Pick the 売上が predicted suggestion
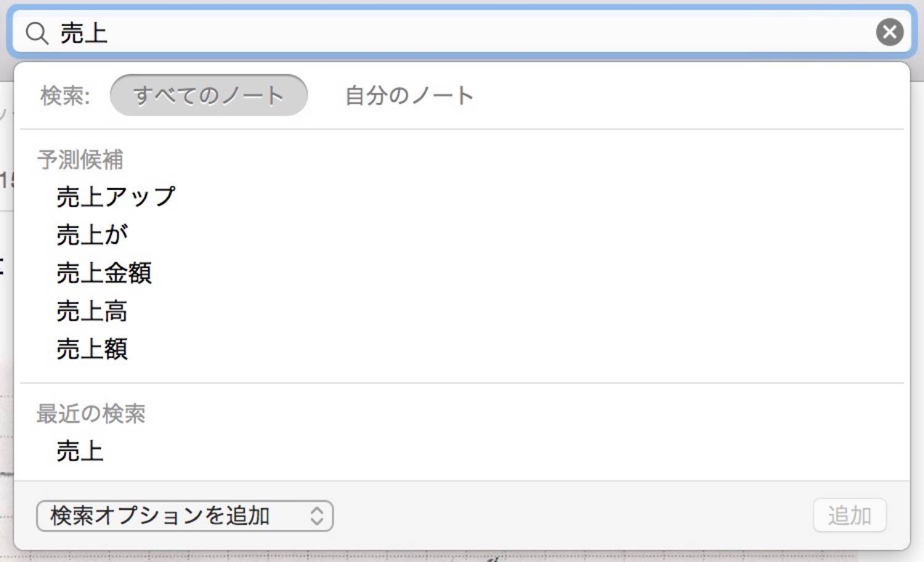This screenshot has height=562, width=924. pyautogui.click(x=92, y=235)
